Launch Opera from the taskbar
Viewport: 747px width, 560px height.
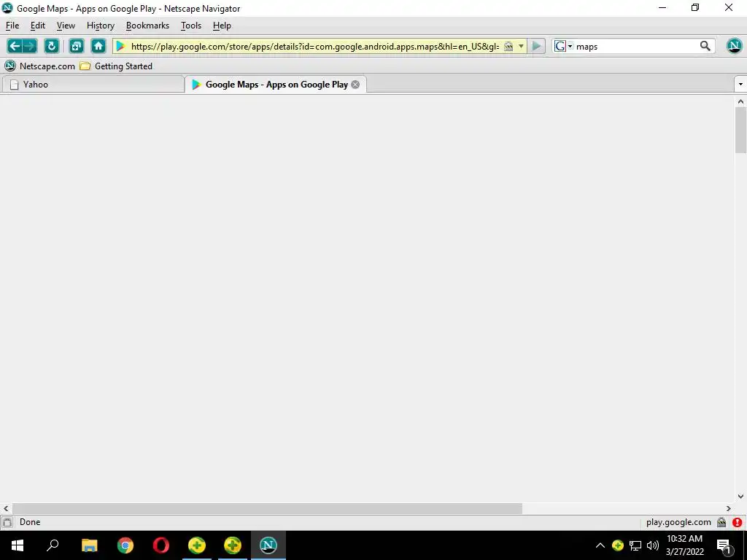coord(161,545)
